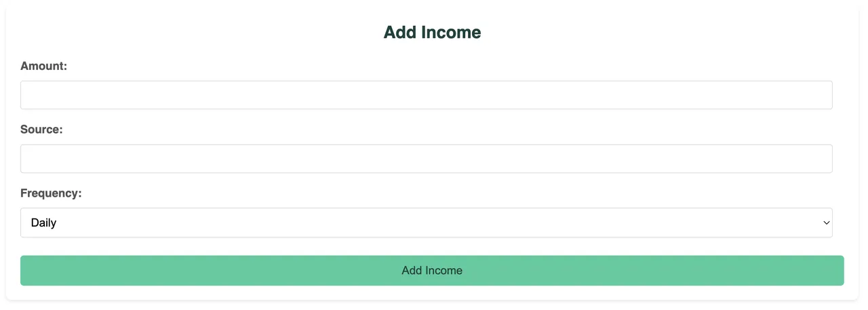This screenshot has height=310, width=868.
Task: Open the Frequency dropdown showing Daily
Action: coord(426,222)
